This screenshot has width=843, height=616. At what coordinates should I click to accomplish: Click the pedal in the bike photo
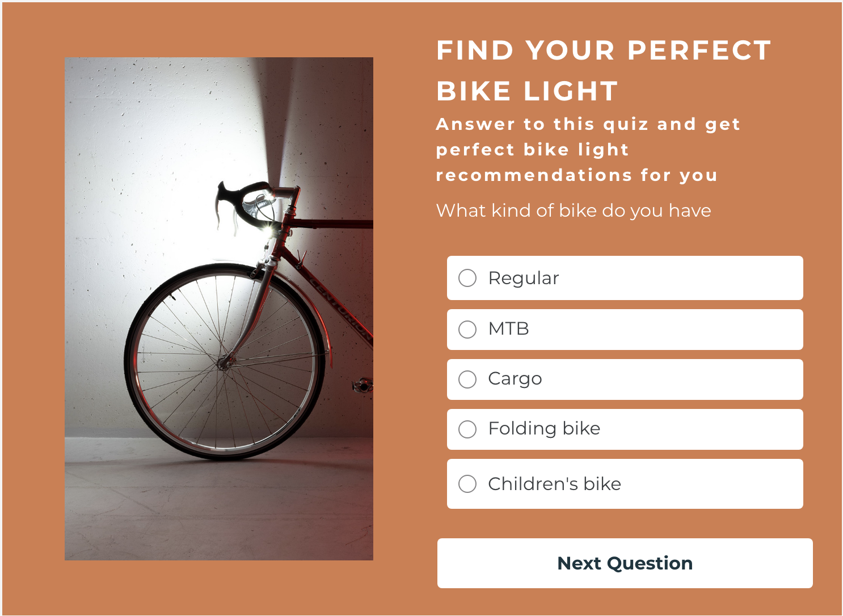click(x=362, y=386)
